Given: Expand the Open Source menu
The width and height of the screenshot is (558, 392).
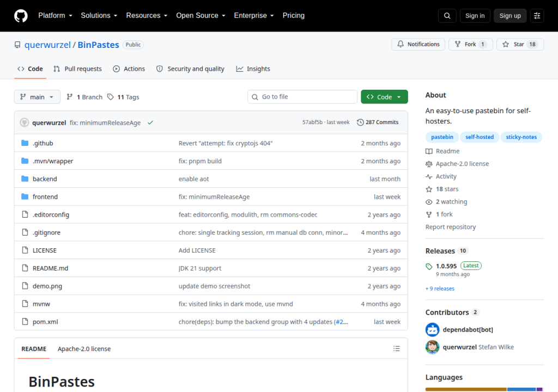Looking at the screenshot, I should click(201, 16).
